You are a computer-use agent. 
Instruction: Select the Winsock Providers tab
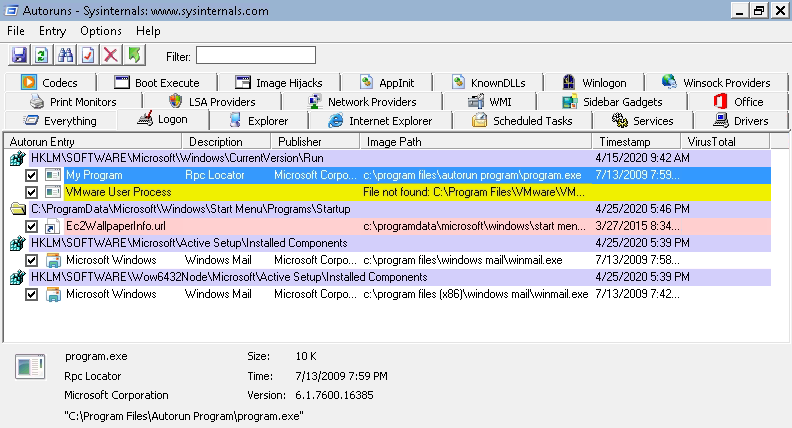point(715,83)
